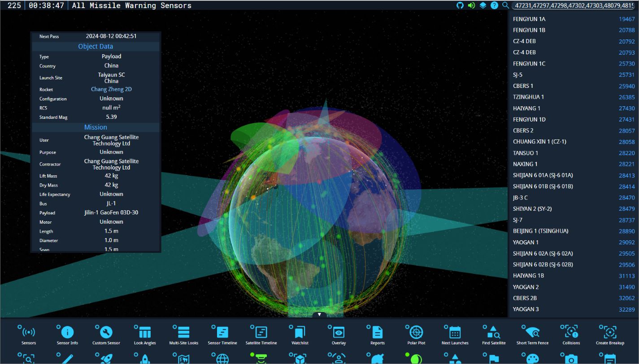This screenshot has width=639, height=364.
Task: Open the Polar Plot tool
Action: pos(416,333)
